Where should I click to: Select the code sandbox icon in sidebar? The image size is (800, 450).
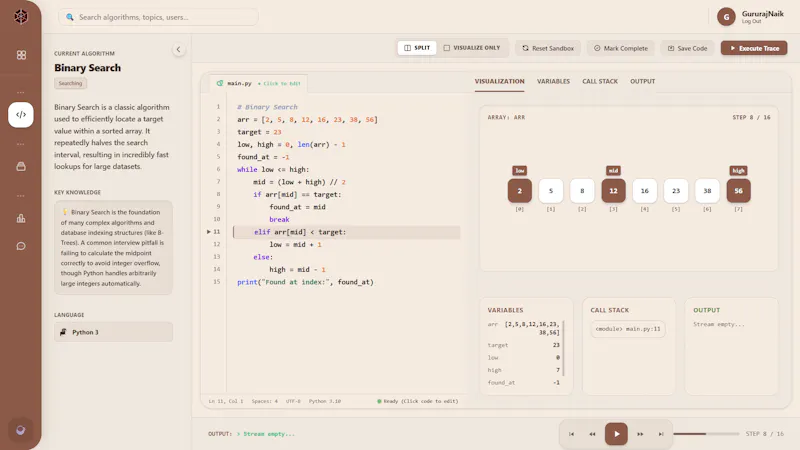pos(21,115)
